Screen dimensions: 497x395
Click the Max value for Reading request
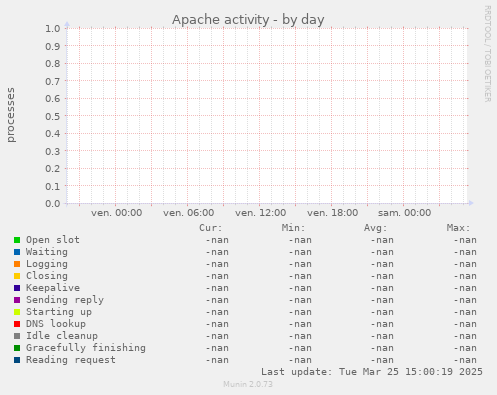(465, 360)
